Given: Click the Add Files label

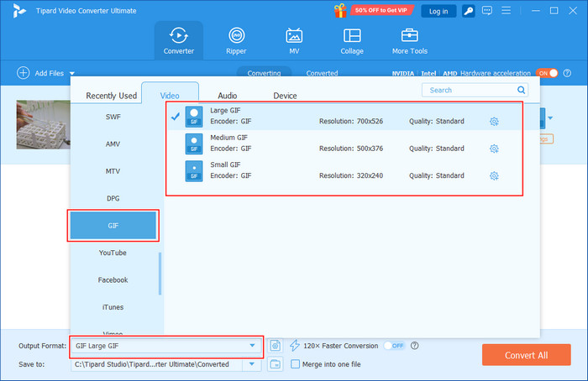Looking at the screenshot, I should [49, 73].
